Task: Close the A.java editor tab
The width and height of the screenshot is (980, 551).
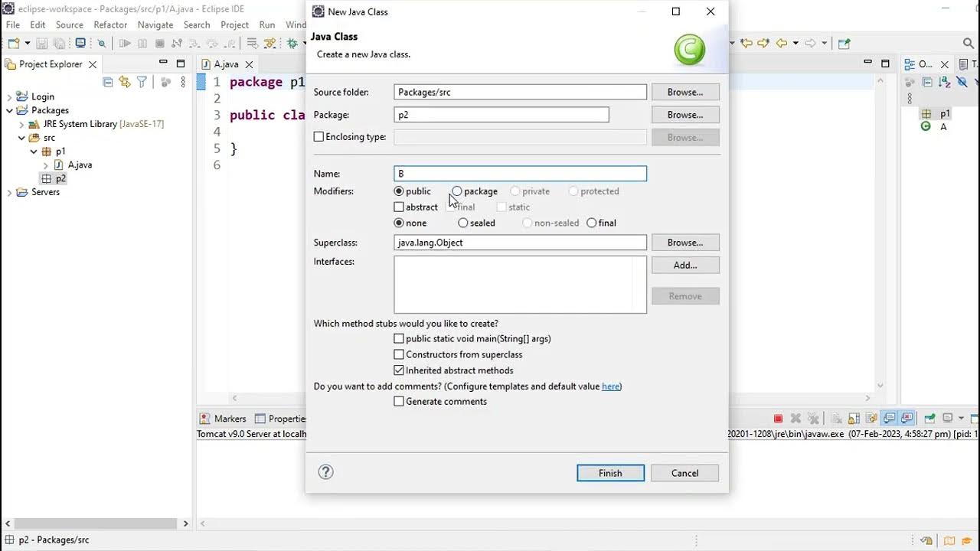Action: (x=249, y=64)
